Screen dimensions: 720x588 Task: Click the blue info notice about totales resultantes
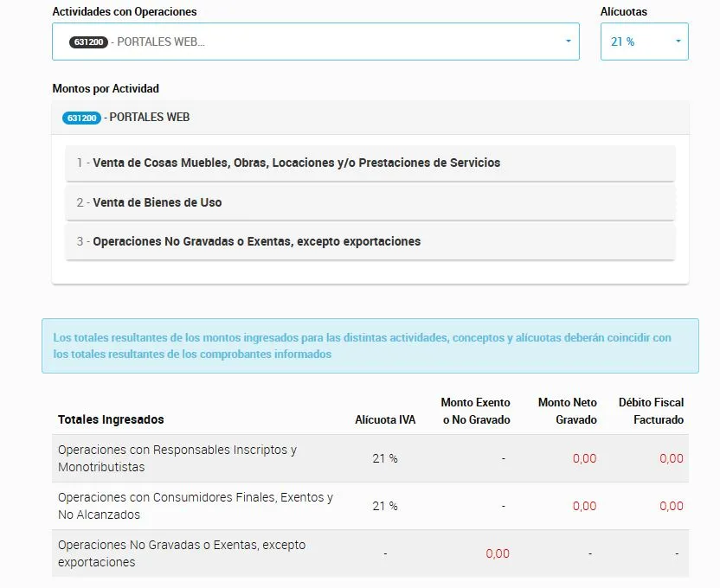pyautogui.click(x=370, y=346)
